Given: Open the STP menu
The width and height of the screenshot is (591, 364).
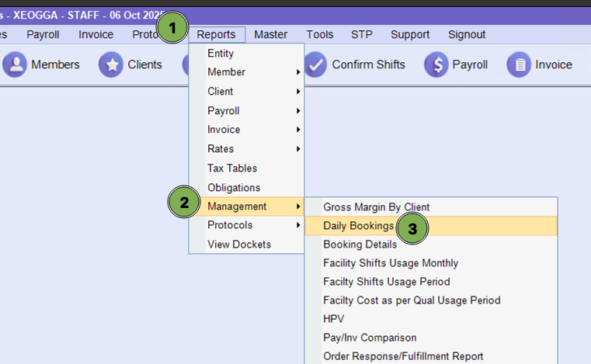Looking at the screenshot, I should click(x=362, y=35).
